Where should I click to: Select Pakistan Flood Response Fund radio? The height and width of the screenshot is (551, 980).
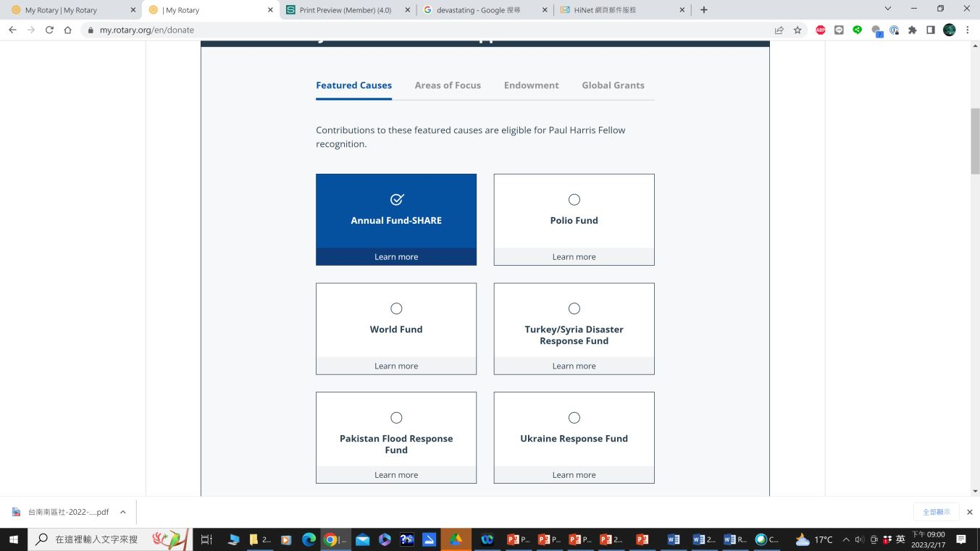[x=396, y=418]
